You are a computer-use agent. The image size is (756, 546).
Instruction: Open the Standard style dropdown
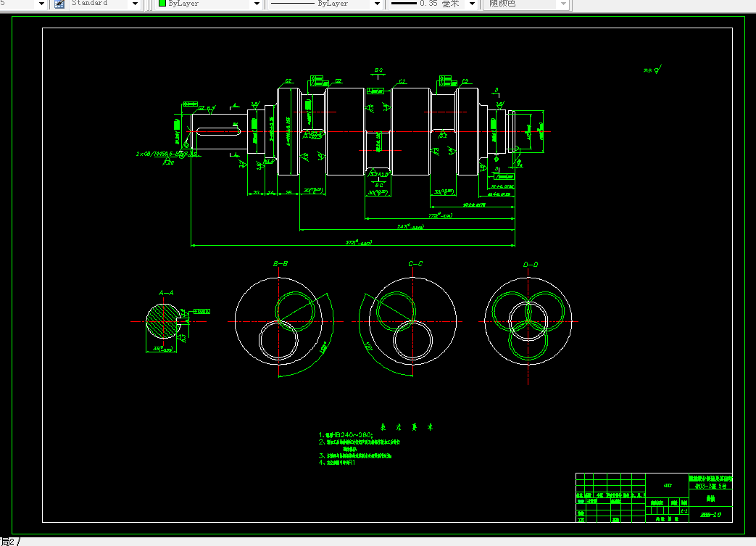point(135,4)
